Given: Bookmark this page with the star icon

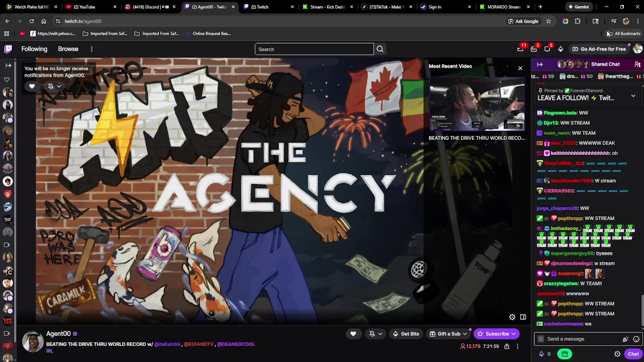Looking at the screenshot, I should [x=548, y=21].
